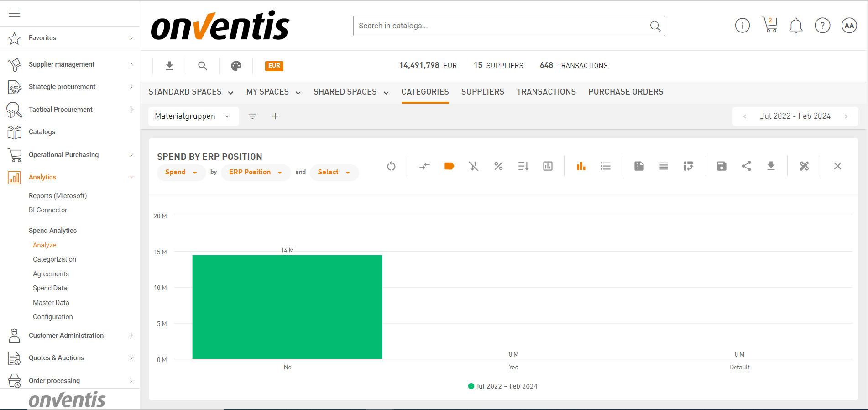Toggle percentage display in chart
The image size is (868, 410).
click(498, 166)
